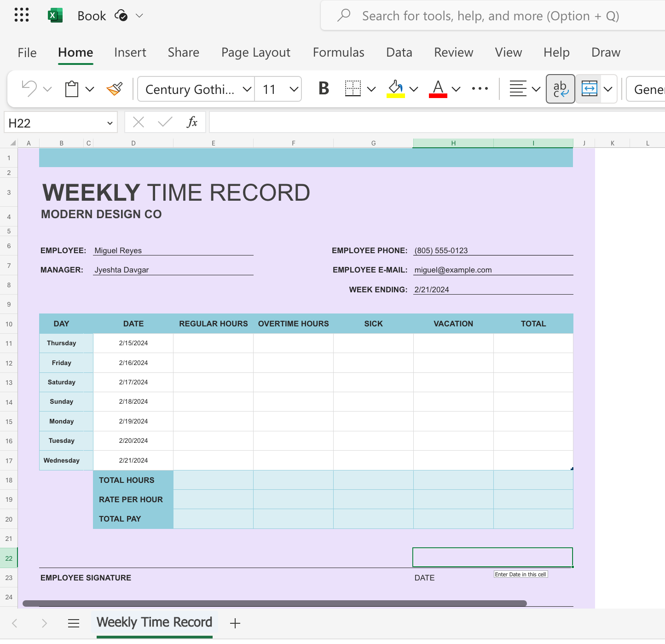The height and width of the screenshot is (644, 665).
Task: Open the app launcher grid
Action: click(x=22, y=15)
